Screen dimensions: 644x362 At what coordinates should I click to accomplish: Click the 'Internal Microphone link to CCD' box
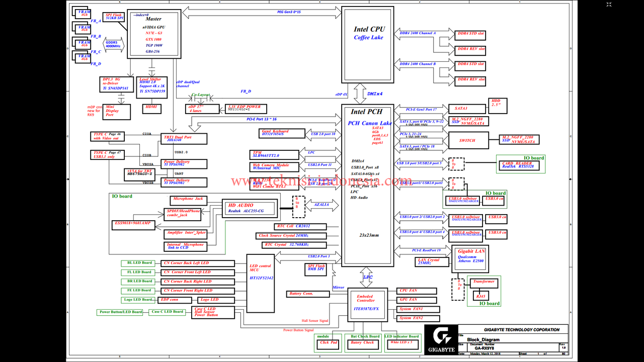point(185,246)
